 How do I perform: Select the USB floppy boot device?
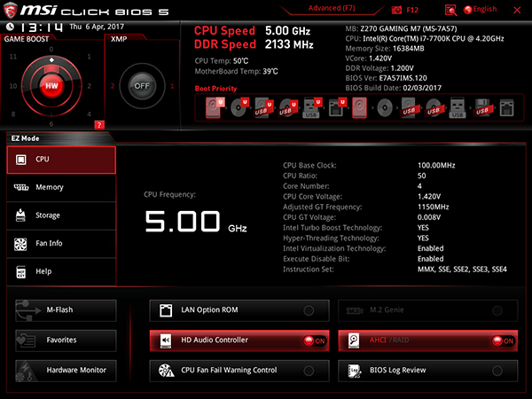pos(482,108)
